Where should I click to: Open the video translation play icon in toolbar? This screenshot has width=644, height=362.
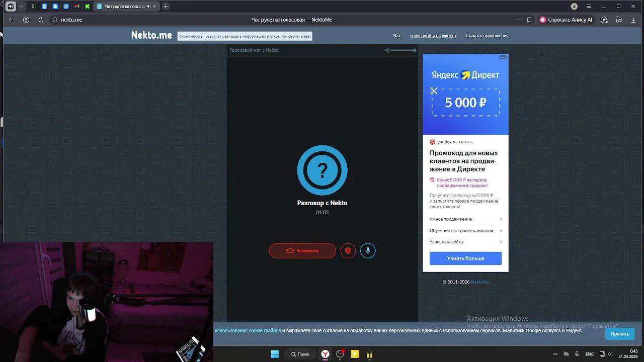pyautogui.click(x=604, y=20)
